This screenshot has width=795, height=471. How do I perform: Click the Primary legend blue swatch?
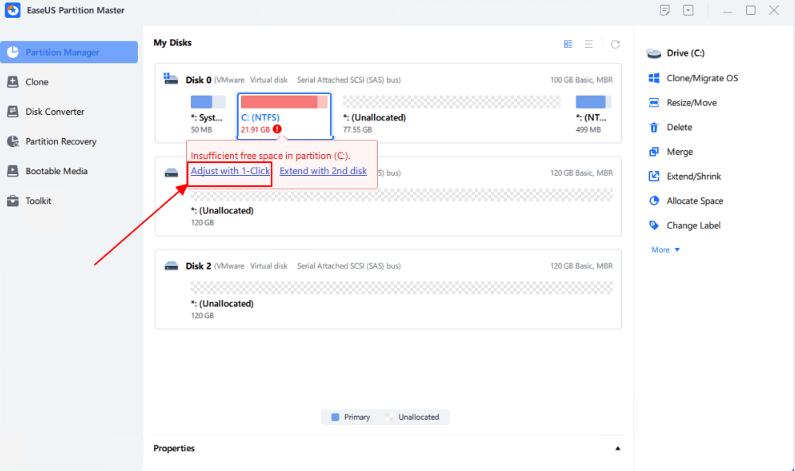335,417
